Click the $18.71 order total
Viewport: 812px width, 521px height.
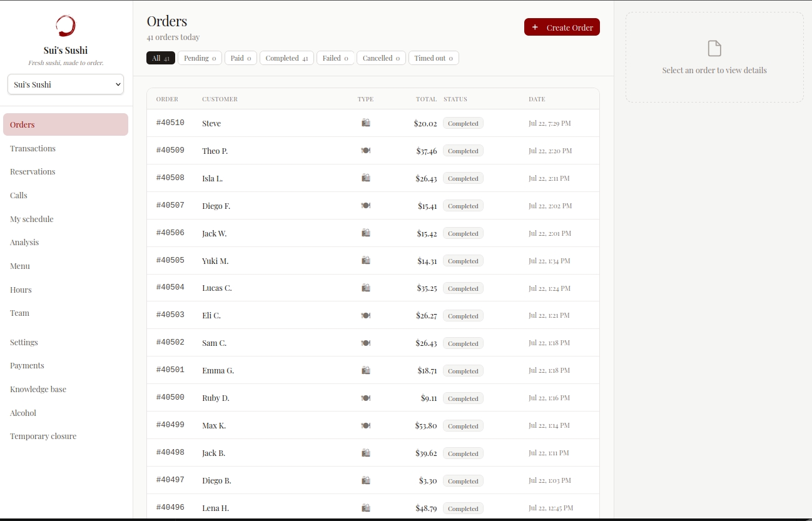point(427,371)
